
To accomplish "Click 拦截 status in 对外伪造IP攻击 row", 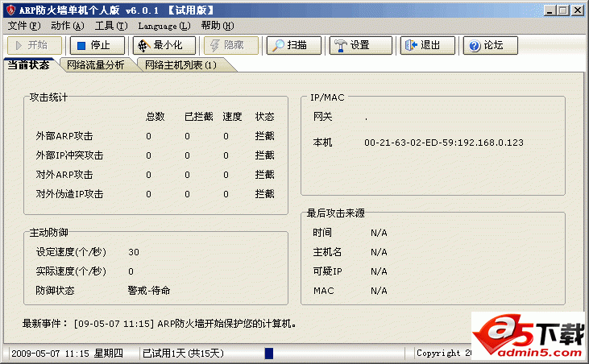I will (265, 194).
